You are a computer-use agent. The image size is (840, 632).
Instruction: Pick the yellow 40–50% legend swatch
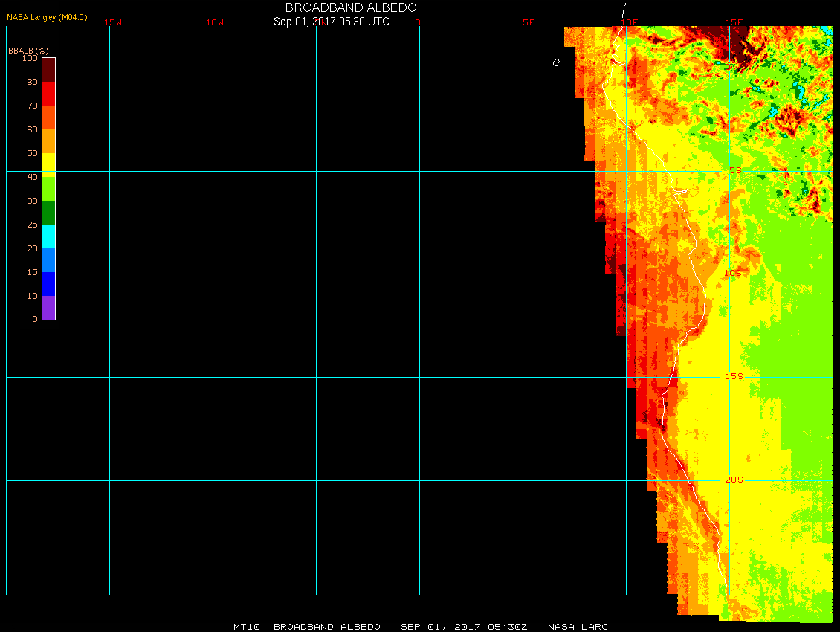48,164
